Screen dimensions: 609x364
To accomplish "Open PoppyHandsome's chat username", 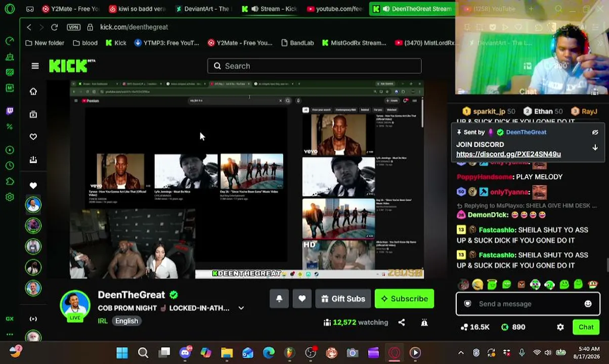I will pos(485,177).
